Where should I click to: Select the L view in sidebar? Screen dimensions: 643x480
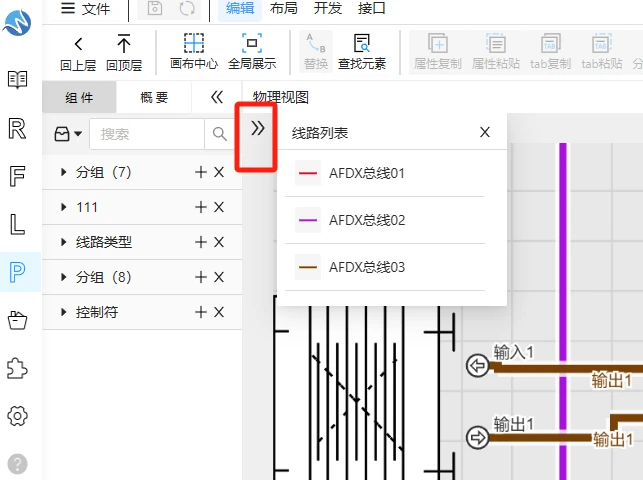[x=17, y=224]
